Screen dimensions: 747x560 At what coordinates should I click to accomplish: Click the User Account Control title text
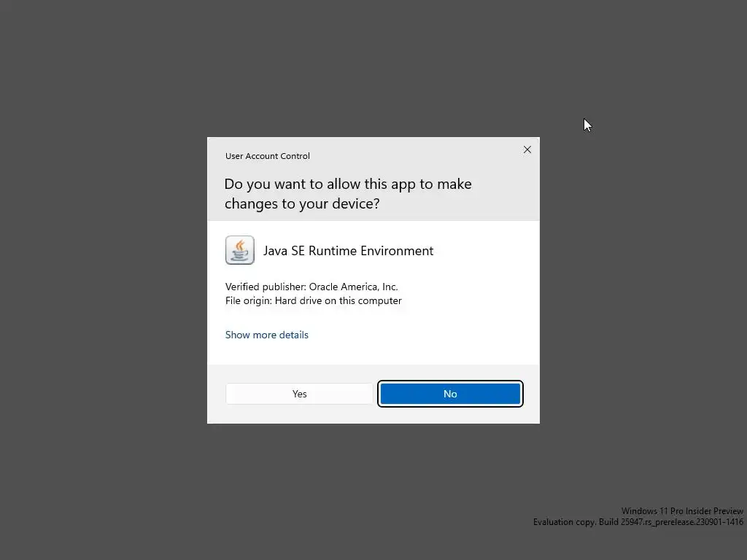click(x=267, y=156)
